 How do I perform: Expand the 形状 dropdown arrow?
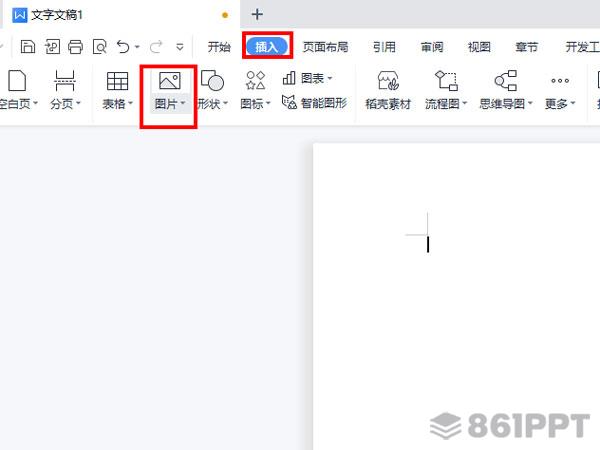[x=225, y=103]
